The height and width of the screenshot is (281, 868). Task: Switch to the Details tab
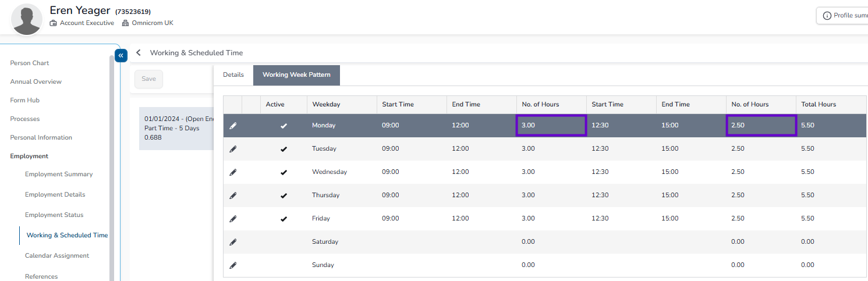pyautogui.click(x=233, y=75)
